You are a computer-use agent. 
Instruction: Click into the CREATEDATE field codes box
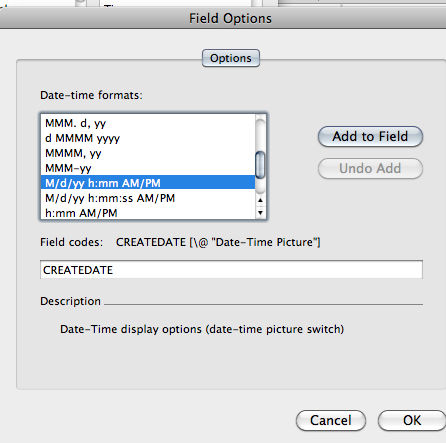pyautogui.click(x=231, y=270)
